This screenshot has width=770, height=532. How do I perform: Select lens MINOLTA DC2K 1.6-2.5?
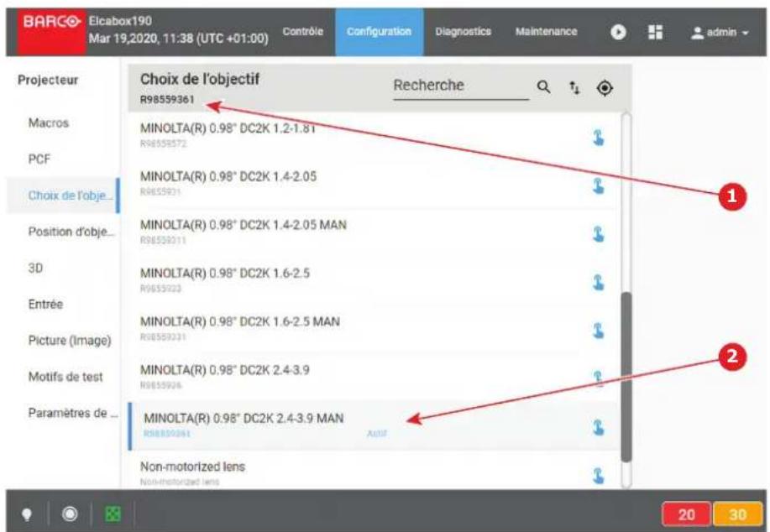[x=373, y=280]
